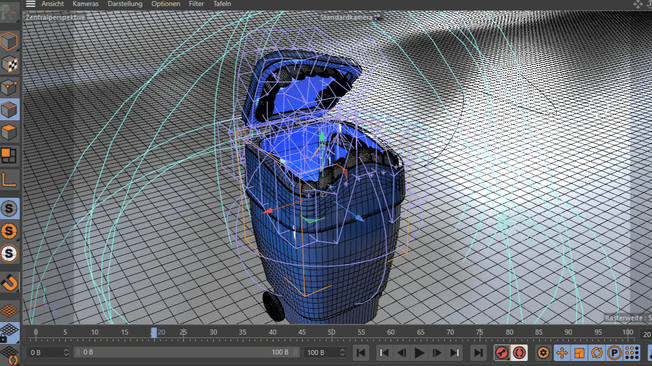Click the stepper arrows of start frame field
The image size is (652, 366).
click(66, 352)
